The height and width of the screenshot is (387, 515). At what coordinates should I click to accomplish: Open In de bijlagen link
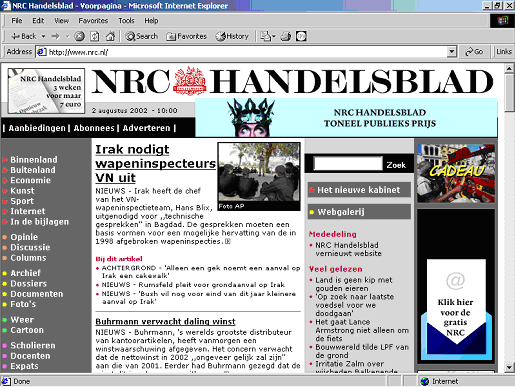point(39,222)
